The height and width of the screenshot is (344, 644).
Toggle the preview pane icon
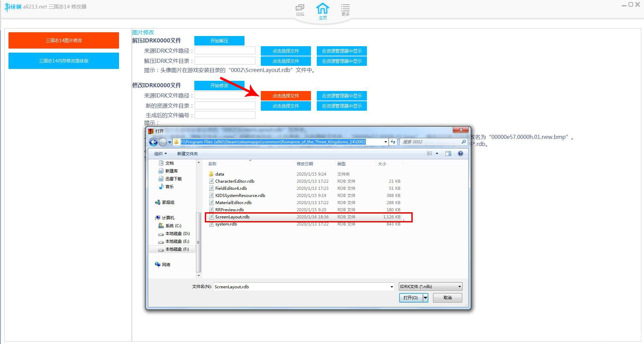click(x=448, y=153)
